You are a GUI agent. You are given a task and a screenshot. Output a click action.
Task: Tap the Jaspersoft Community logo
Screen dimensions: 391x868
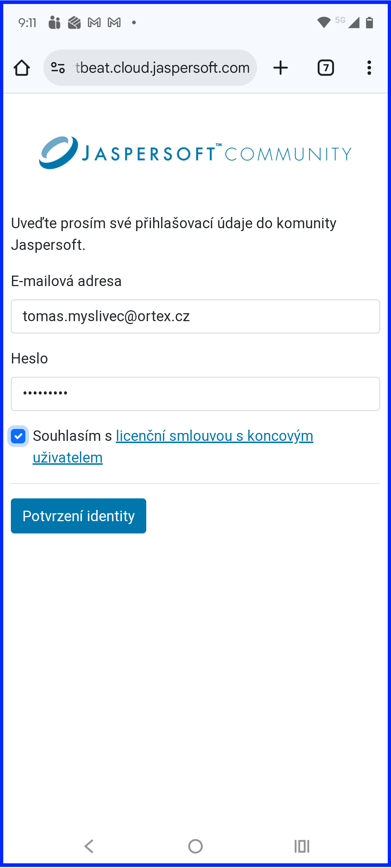click(x=195, y=153)
